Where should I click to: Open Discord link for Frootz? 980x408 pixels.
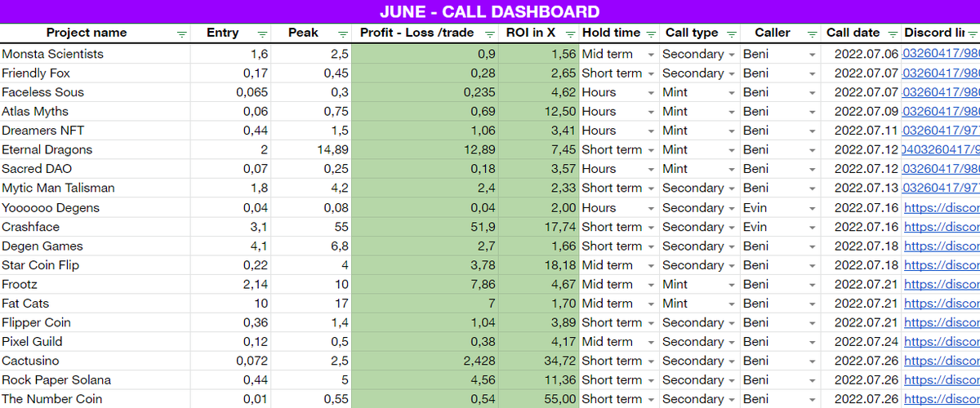[942, 285]
